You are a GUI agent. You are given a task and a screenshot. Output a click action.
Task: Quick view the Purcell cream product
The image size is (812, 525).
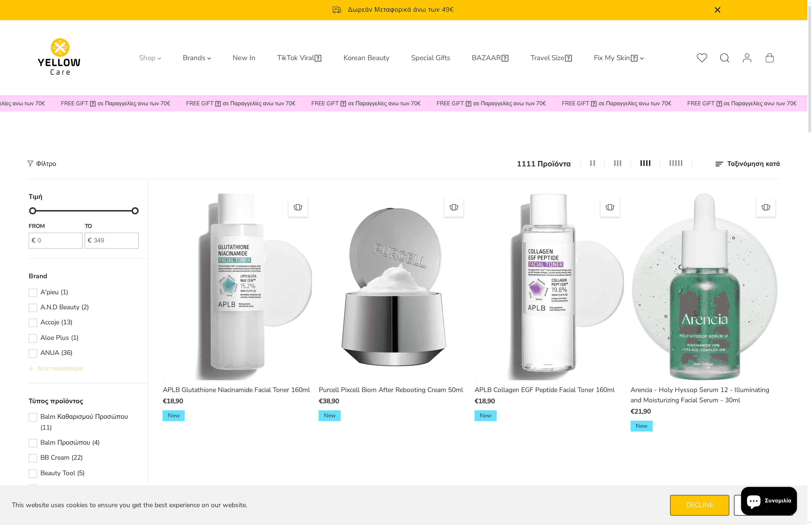(453, 207)
